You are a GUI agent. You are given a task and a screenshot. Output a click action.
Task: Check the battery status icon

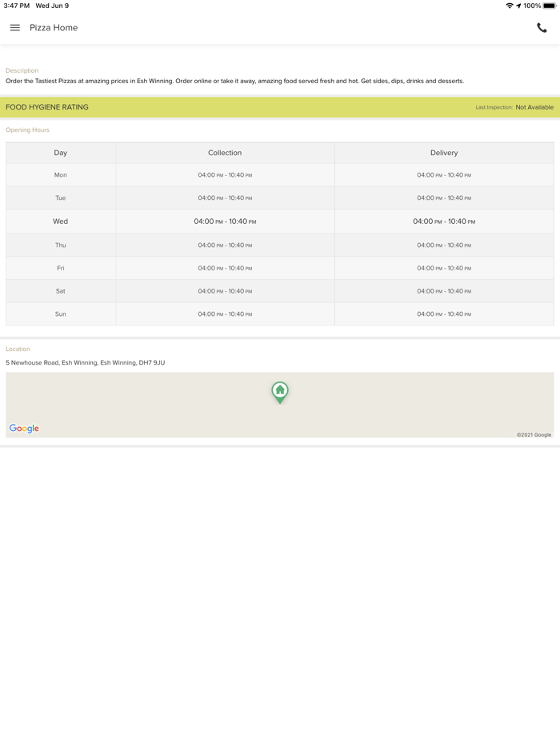[x=550, y=6]
